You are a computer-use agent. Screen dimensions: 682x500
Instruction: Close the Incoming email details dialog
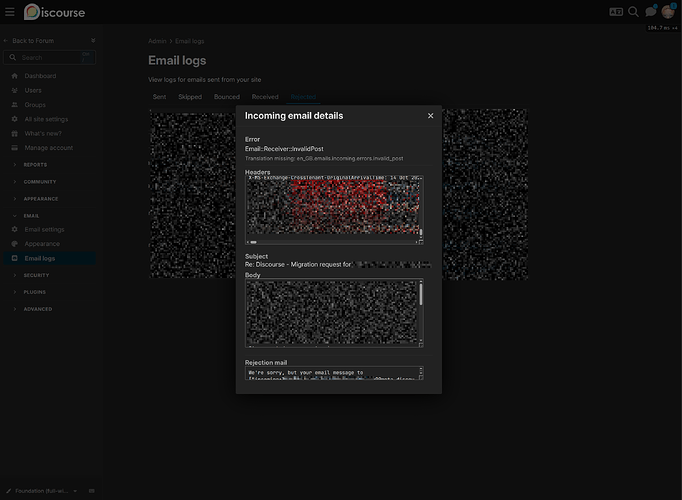tap(430, 116)
